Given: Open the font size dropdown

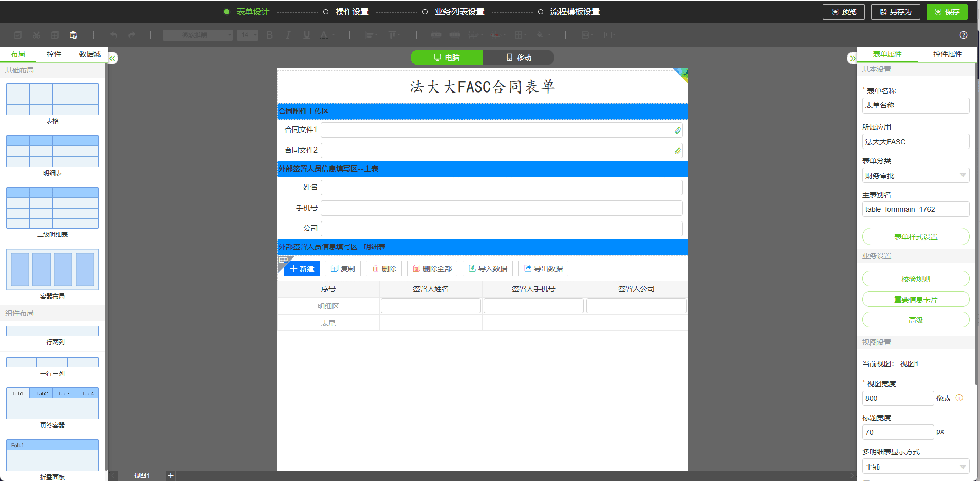Looking at the screenshot, I should 248,35.
